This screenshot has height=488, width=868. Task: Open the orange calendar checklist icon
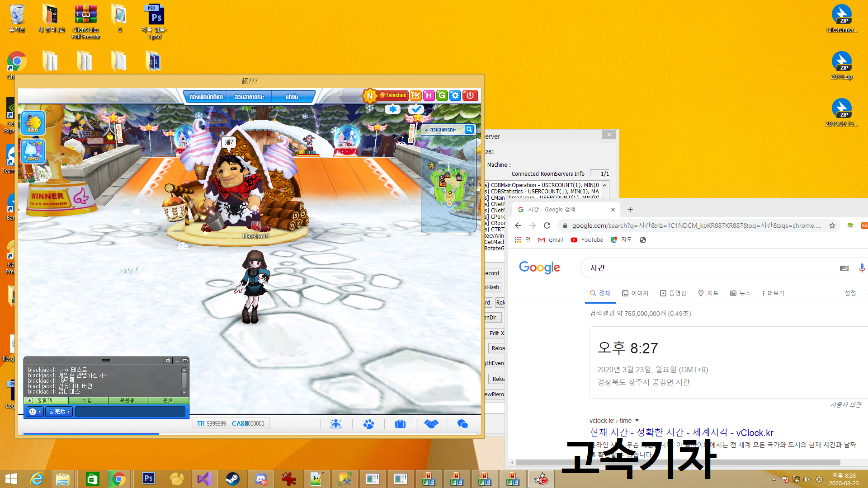click(x=416, y=95)
